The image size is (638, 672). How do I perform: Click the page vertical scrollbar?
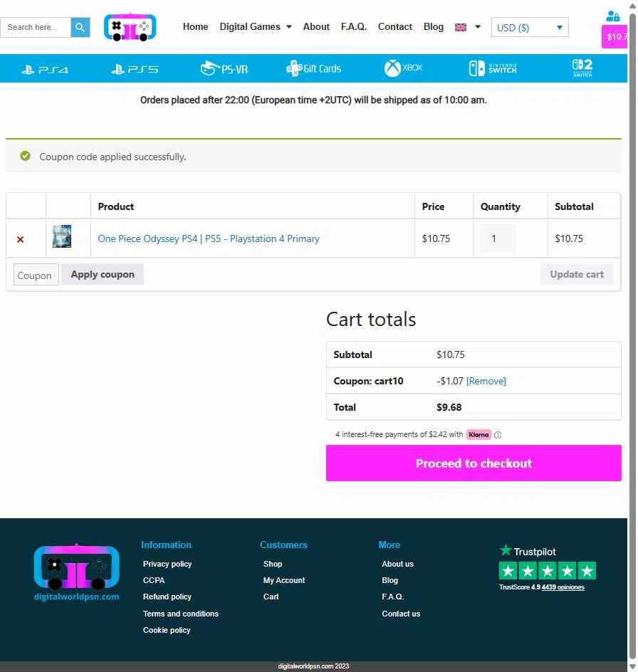point(632,336)
